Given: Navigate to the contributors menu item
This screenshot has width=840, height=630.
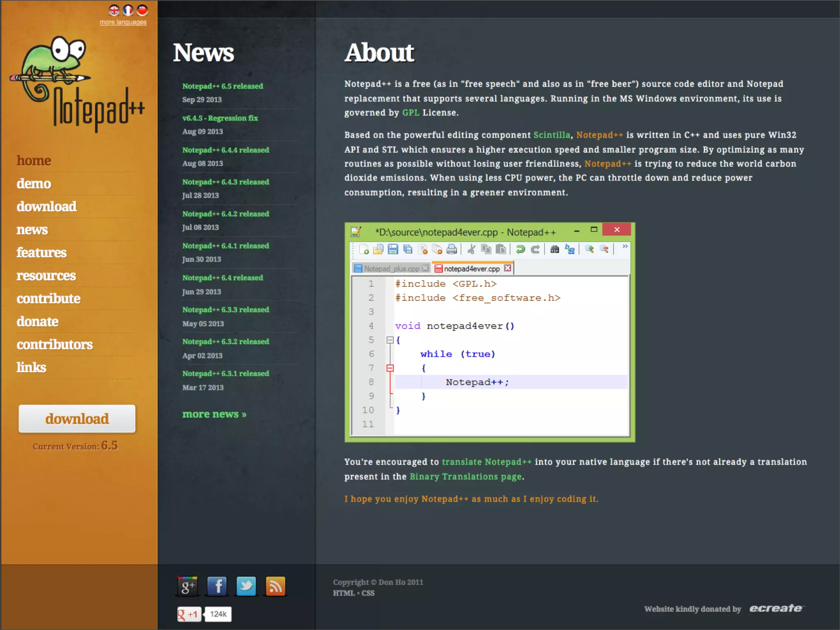Looking at the screenshot, I should (55, 344).
